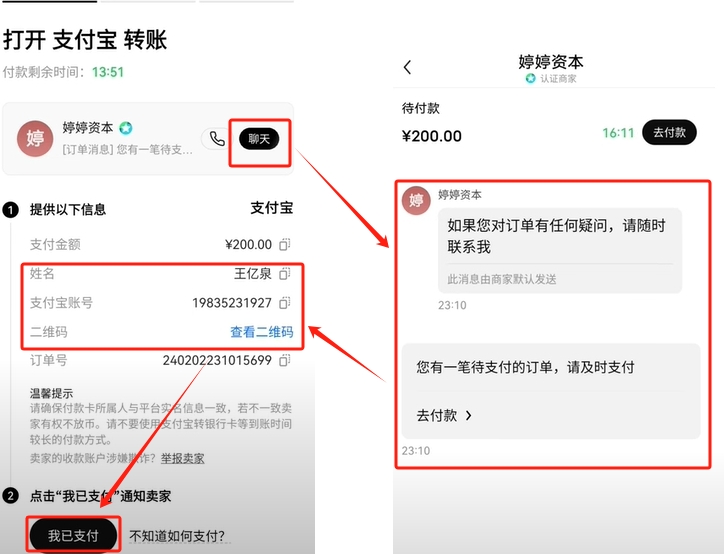Click the 婷婷资本 avatar on payment page

tap(35, 138)
